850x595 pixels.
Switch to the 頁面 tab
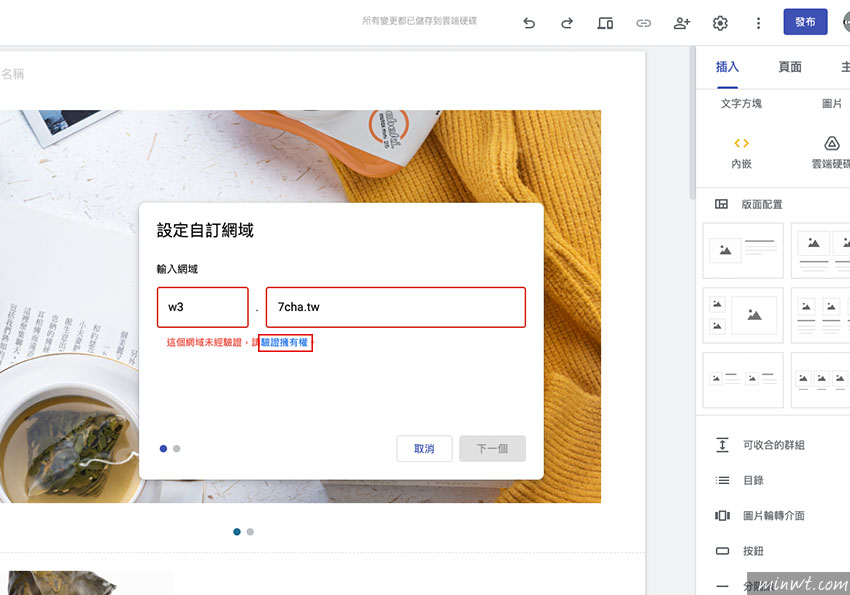click(x=790, y=67)
